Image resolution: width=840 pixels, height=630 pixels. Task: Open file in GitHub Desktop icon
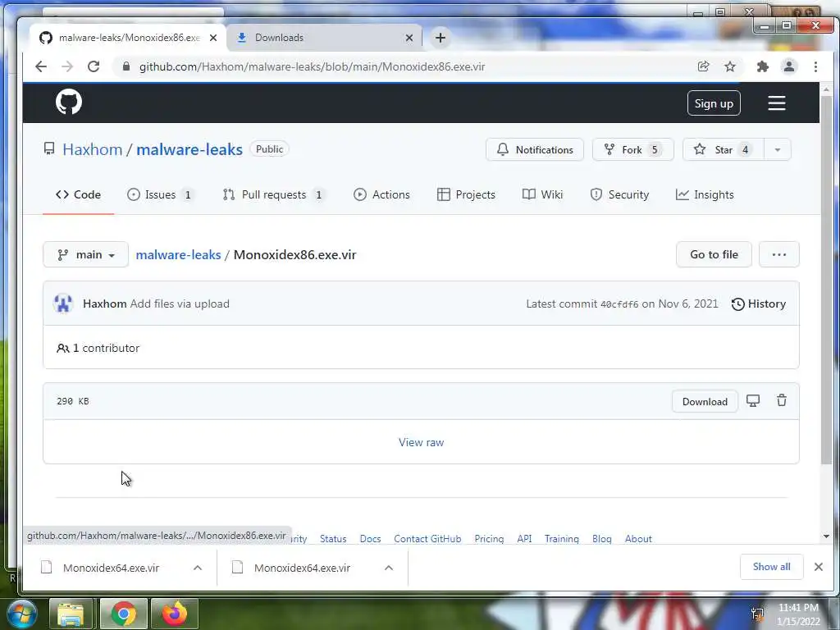[x=753, y=400]
